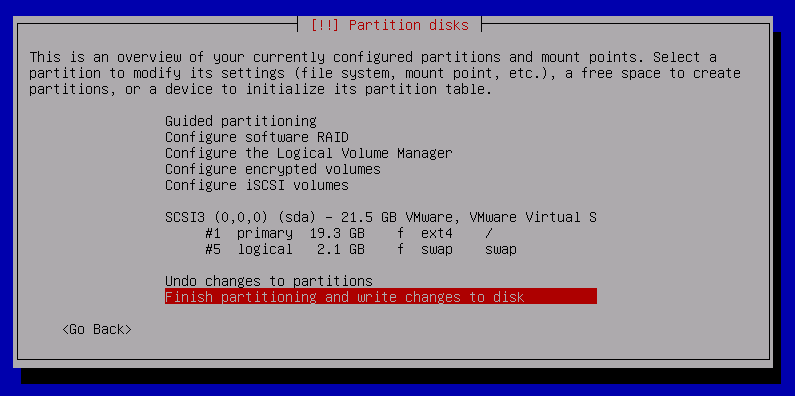Click the Go Back button
The image size is (795, 396).
click(x=97, y=330)
